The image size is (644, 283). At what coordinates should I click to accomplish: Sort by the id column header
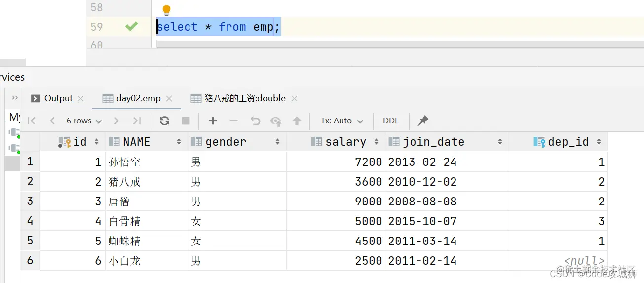tap(73, 142)
